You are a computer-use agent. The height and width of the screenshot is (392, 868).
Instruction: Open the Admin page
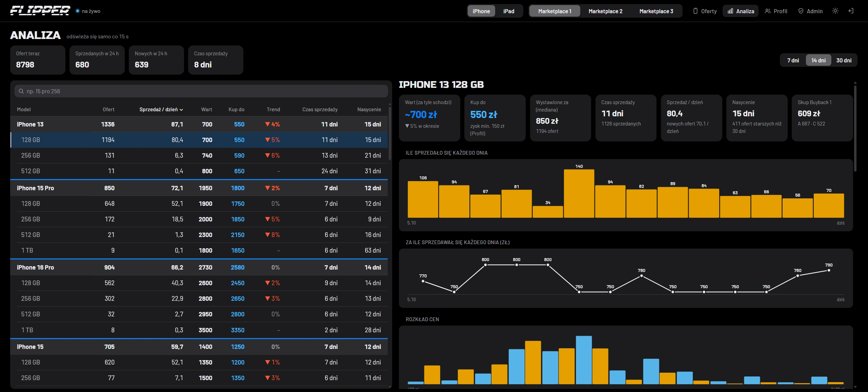coord(810,11)
